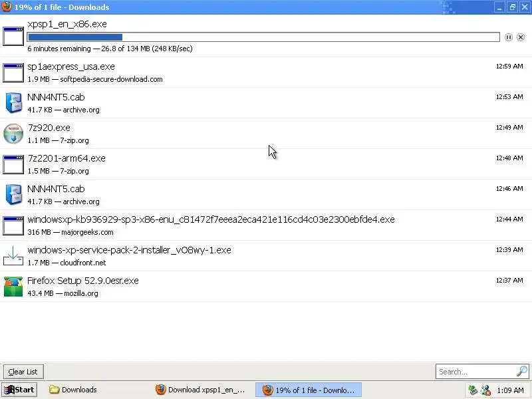The height and width of the screenshot is (399, 532).
Task: Click the service-pack-2-installer download arrow icon
Action: click(x=13, y=256)
